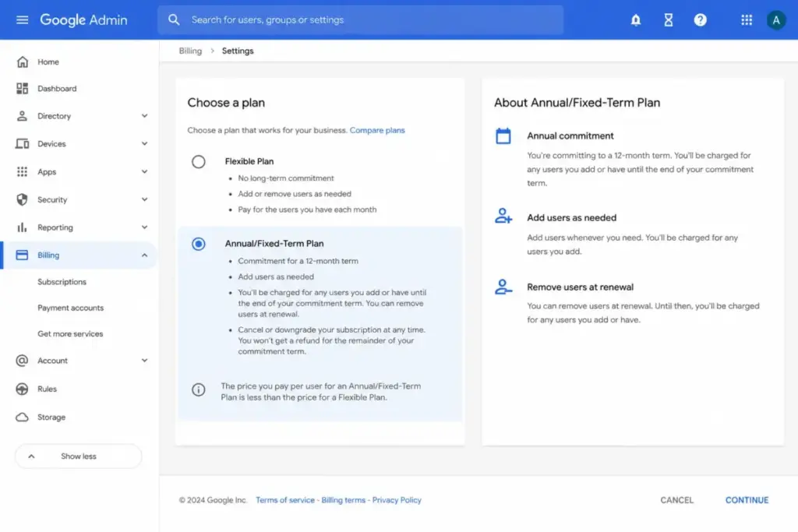Viewport: 798px width, 532px height.
Task: Click the Remove users person-minus icon
Action: (x=503, y=287)
